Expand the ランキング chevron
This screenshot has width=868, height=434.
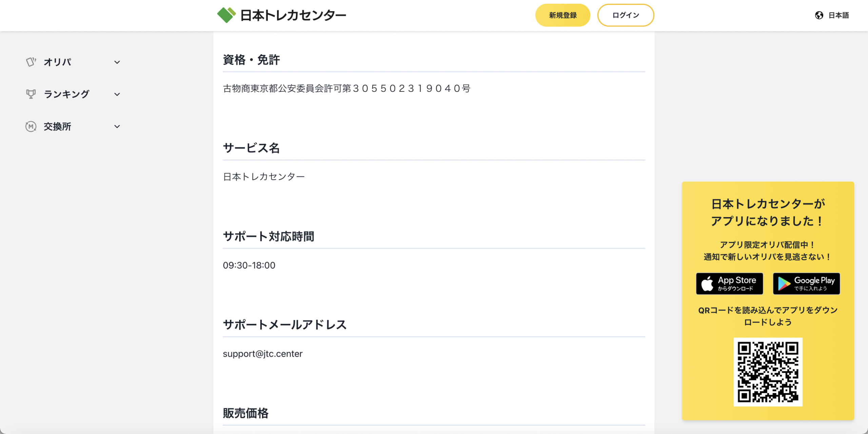(117, 95)
